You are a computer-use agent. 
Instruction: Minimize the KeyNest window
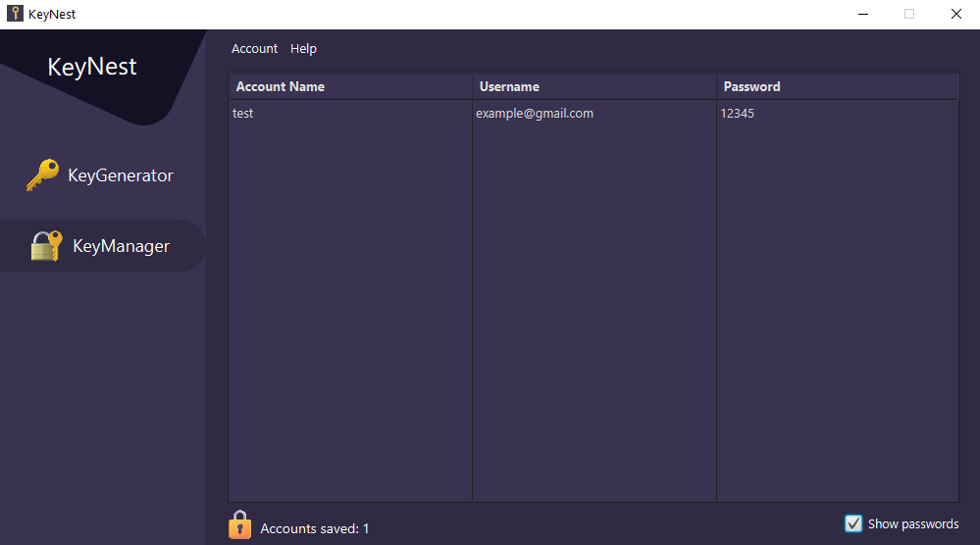click(x=863, y=14)
